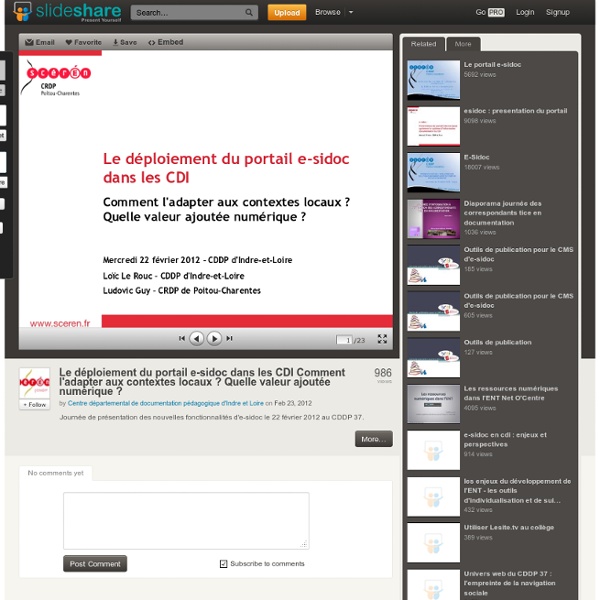Open the Embed code option

166,42
